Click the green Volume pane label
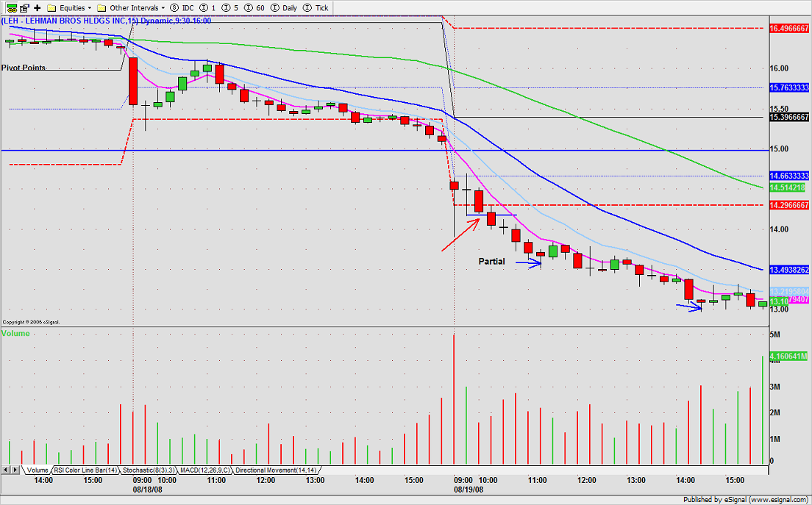 pos(15,334)
